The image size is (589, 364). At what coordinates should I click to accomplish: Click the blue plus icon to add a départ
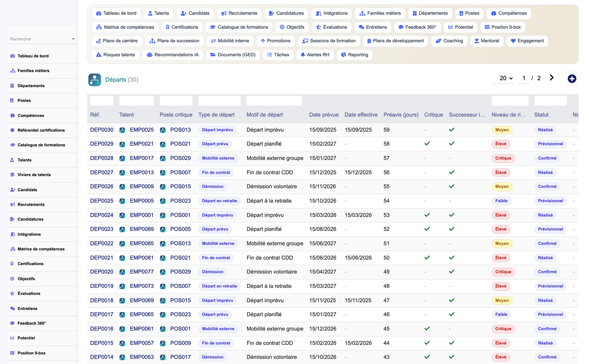(572, 79)
